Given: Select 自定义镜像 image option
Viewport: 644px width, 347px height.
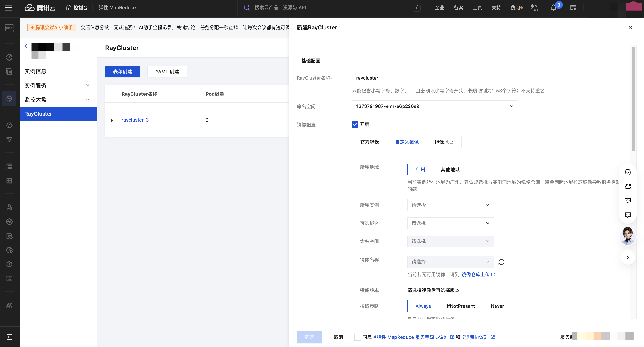Looking at the screenshot, I should tap(407, 142).
